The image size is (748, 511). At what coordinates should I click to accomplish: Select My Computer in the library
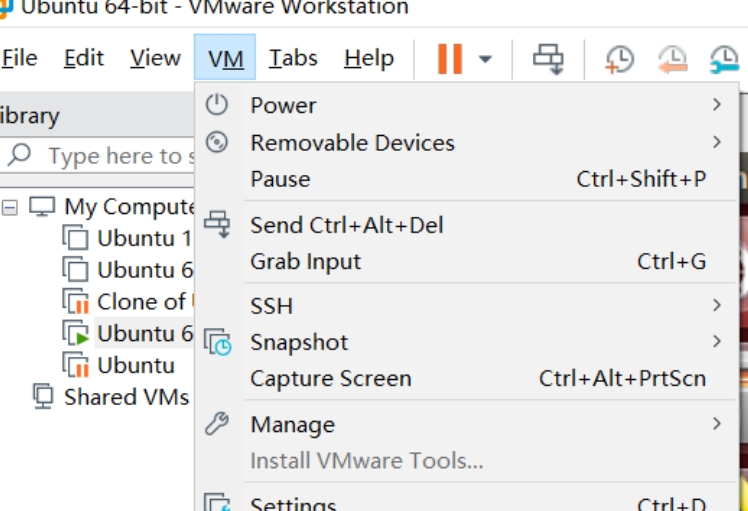(x=129, y=207)
